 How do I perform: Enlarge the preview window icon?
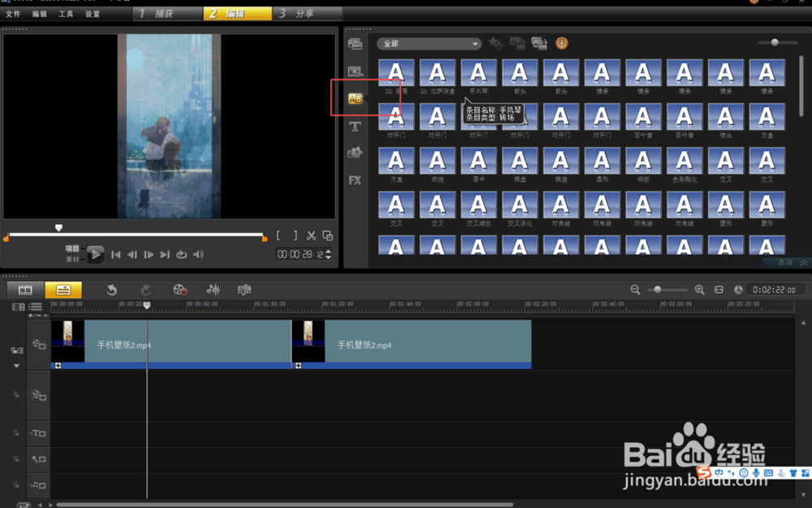[328, 236]
